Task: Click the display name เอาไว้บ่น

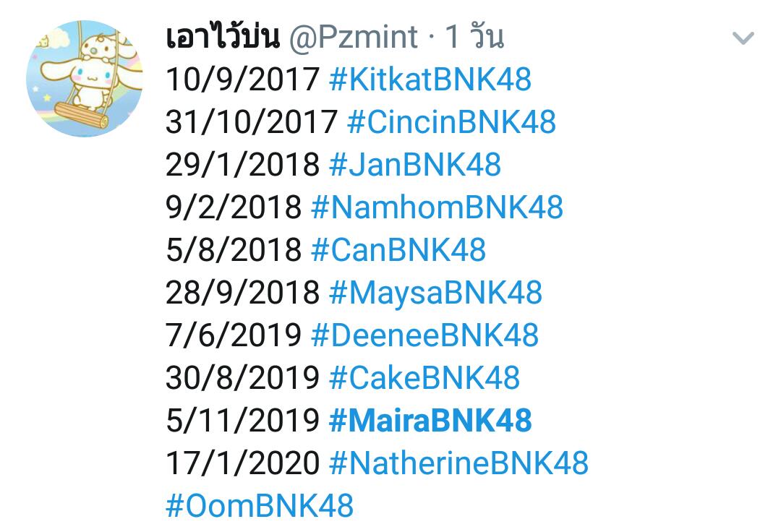Action: point(222,37)
